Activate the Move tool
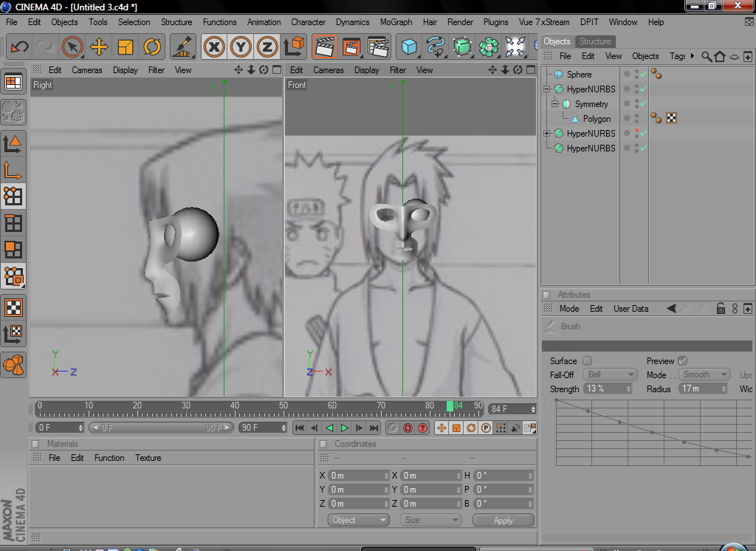 [99, 47]
